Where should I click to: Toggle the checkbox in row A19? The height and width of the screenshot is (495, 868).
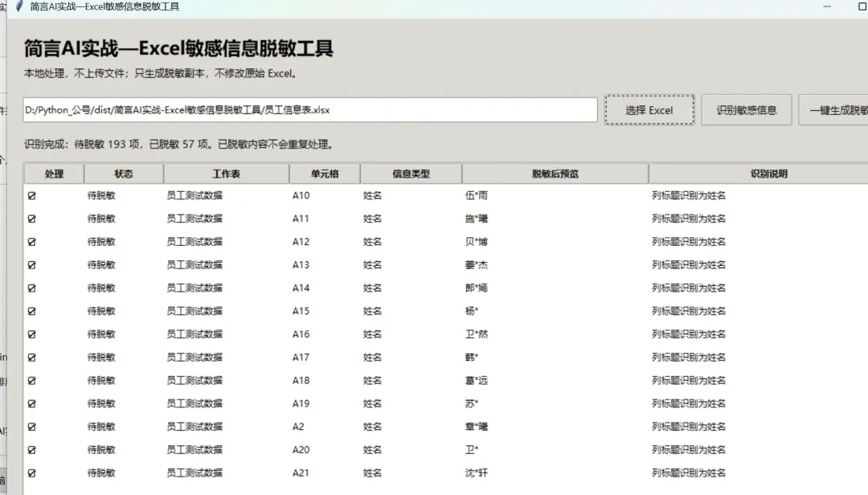point(31,403)
